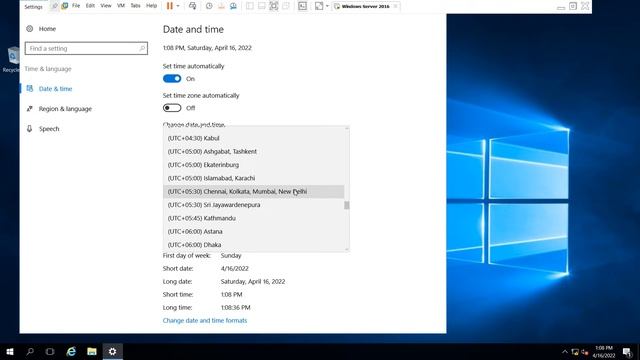Click the Windows Start button

(x=10, y=351)
